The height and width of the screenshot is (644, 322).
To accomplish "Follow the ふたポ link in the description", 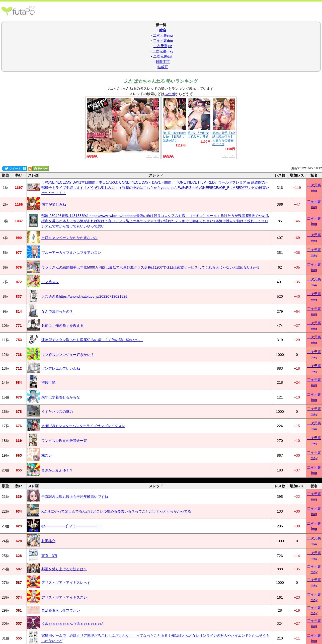I will click(170, 94).
